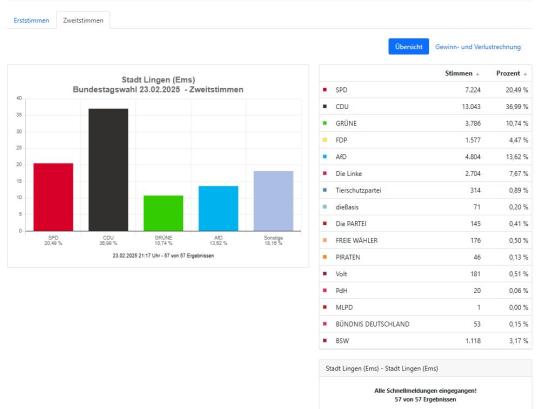Viewport: 555px width, 409px height.
Task: Sort table by Prozent column arrow
Action: (525, 74)
